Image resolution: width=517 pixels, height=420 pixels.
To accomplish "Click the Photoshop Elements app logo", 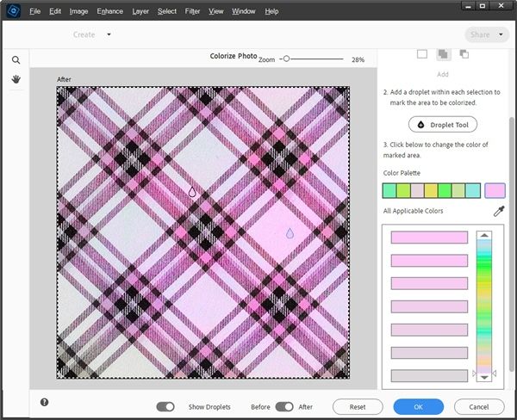I will click(14, 11).
